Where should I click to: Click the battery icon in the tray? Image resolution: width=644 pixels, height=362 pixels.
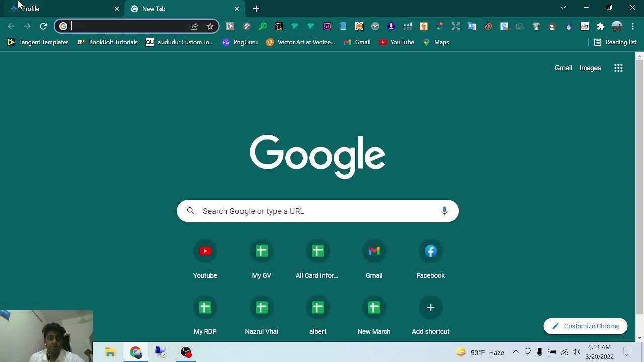[552, 352]
